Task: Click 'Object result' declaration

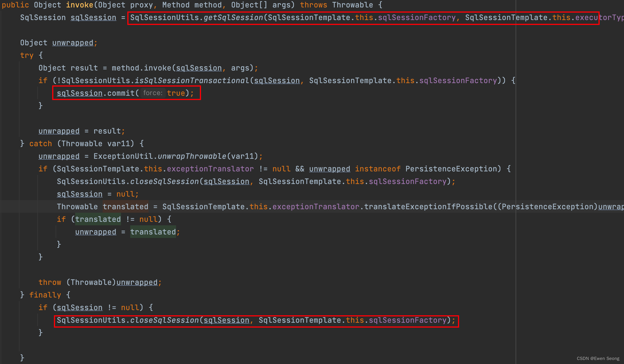Action: (68, 68)
